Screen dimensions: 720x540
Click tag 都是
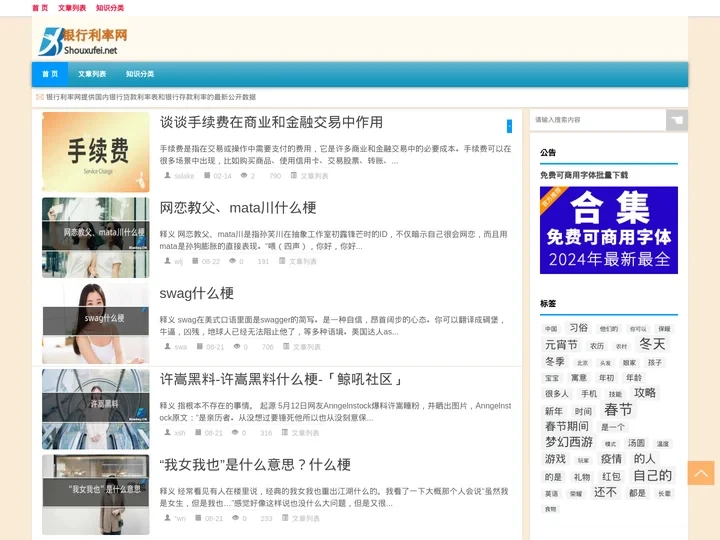point(637,493)
